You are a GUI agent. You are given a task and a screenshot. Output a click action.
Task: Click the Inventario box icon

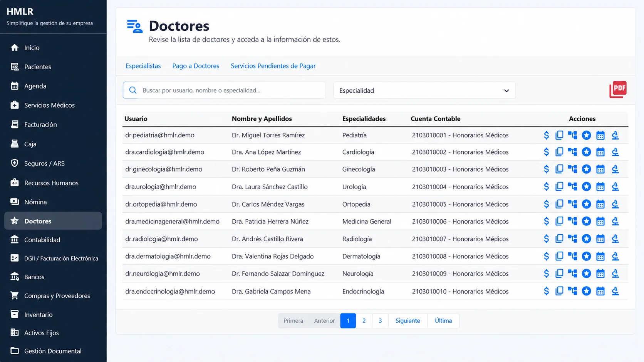point(15,314)
